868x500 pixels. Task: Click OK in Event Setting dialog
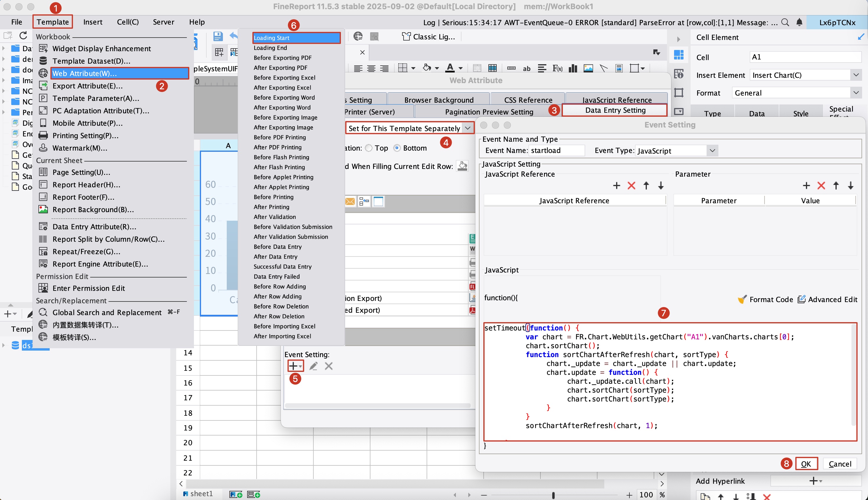[x=806, y=464]
